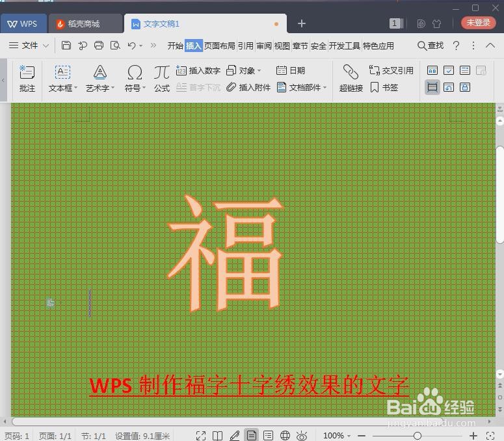Image resolution: width=504 pixels, height=441 pixels.
Task: Click the WPS home button
Action: click(23, 24)
